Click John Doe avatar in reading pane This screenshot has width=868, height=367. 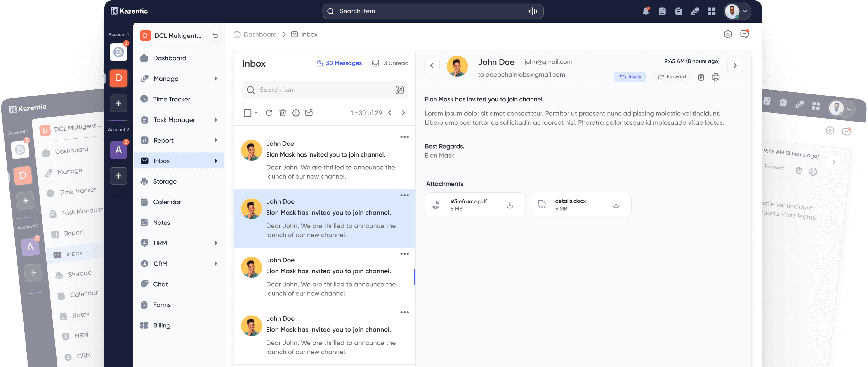[457, 66]
